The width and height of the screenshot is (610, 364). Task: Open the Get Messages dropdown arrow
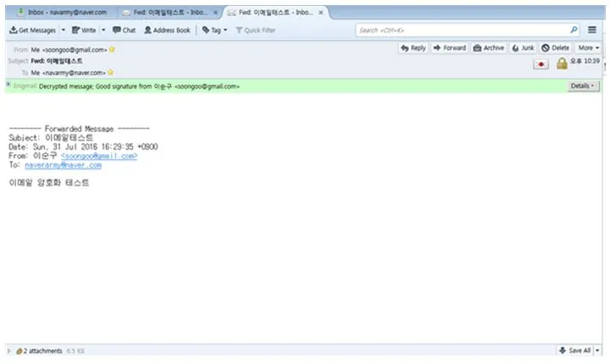pyautogui.click(x=64, y=30)
